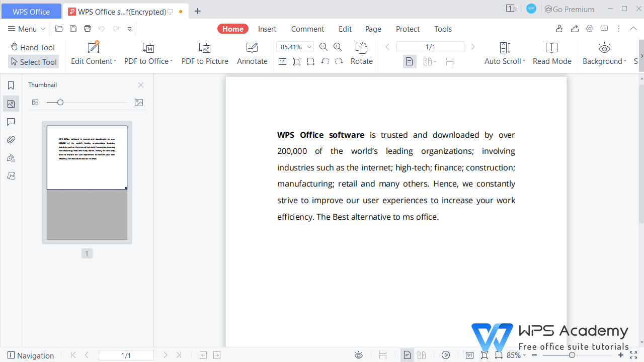
Task: Click the Go Premium button
Action: 570,9
